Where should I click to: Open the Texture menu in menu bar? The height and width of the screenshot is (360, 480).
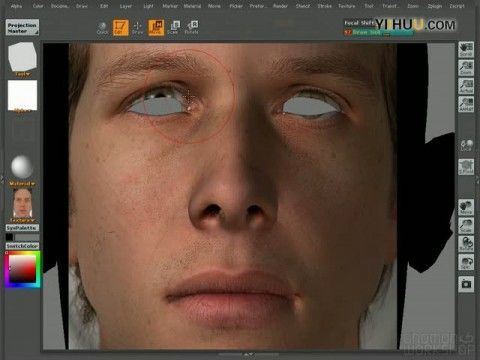[347, 6]
